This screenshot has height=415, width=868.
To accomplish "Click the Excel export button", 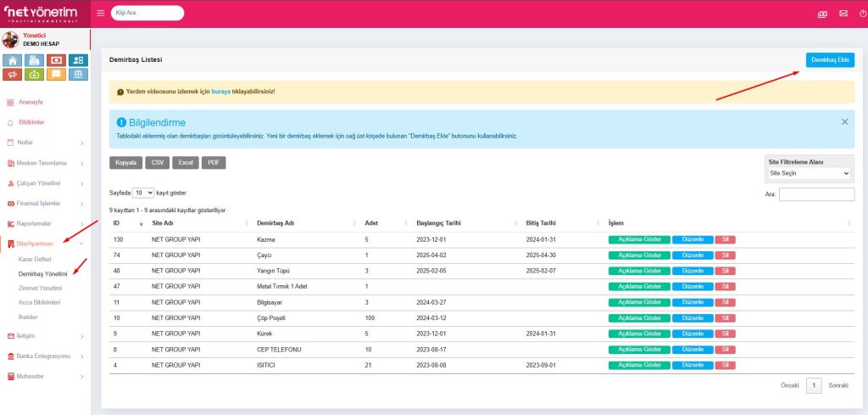I will click(186, 162).
